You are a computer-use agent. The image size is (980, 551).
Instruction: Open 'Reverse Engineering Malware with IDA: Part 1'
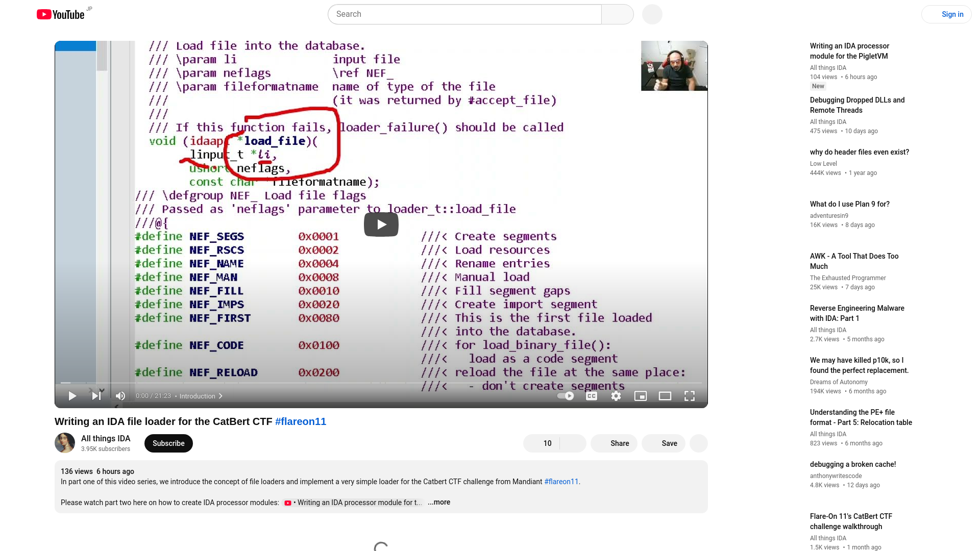pyautogui.click(x=857, y=313)
